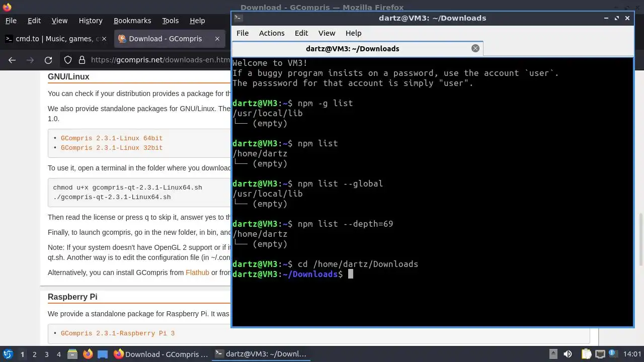This screenshot has width=644, height=362.
Task: Open the terminal View menu
Action: [327, 33]
